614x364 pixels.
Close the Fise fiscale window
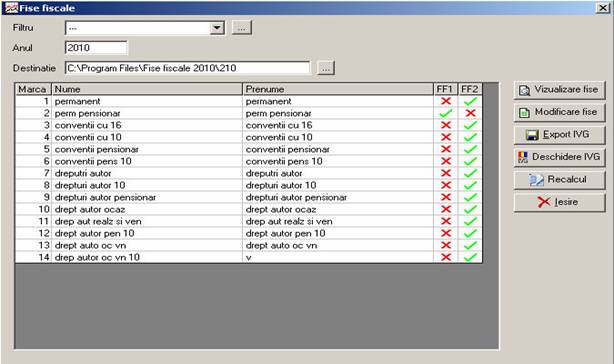[x=602, y=8]
